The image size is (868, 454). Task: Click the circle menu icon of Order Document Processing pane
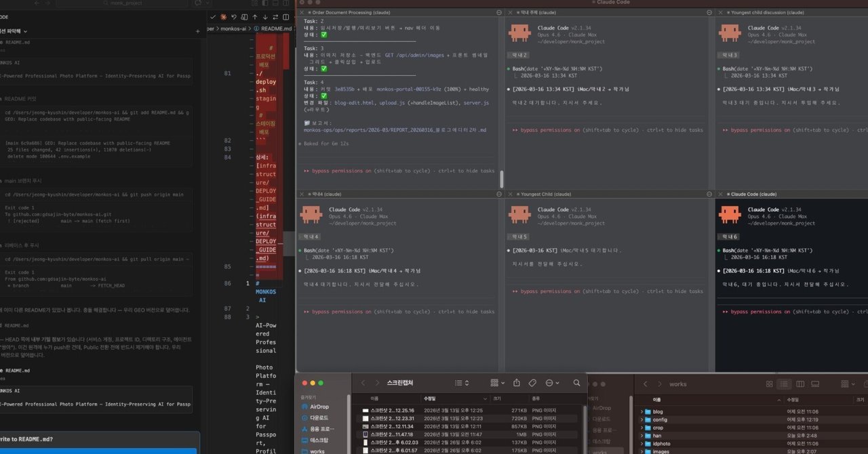click(x=500, y=12)
